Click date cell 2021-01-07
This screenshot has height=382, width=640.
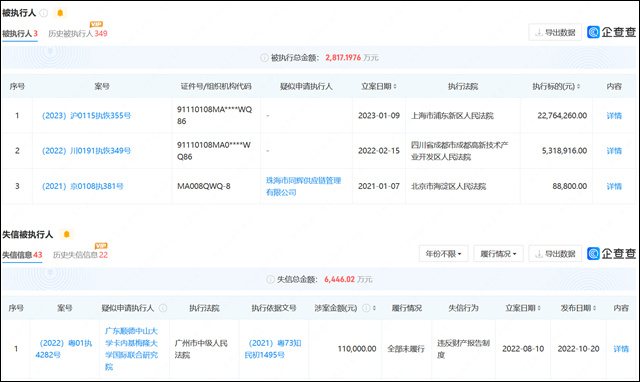coord(379,187)
